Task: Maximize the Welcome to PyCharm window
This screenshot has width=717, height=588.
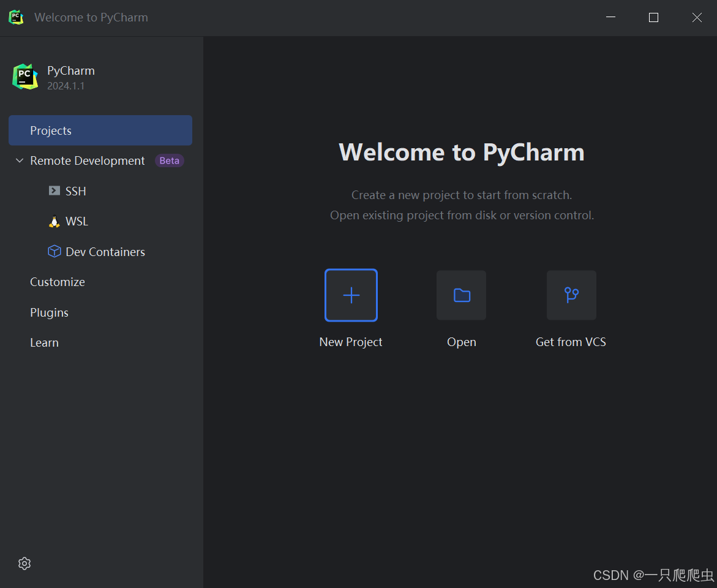Action: click(x=653, y=17)
